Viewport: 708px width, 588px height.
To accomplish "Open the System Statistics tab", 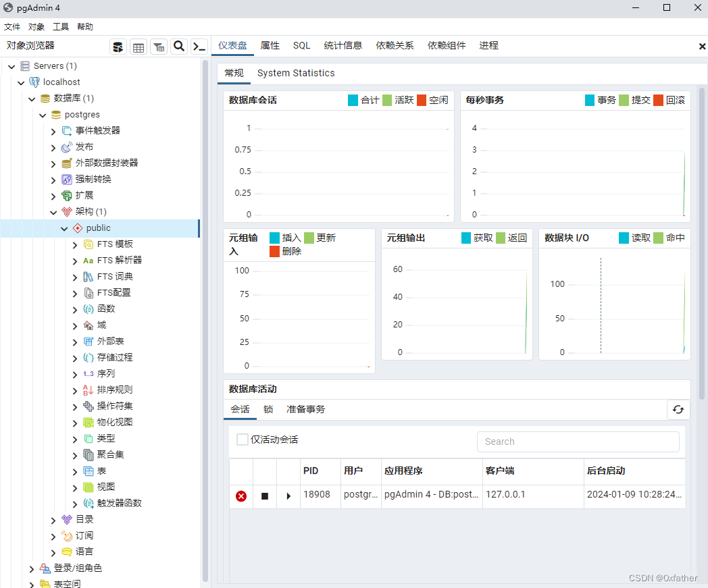I will tap(295, 73).
